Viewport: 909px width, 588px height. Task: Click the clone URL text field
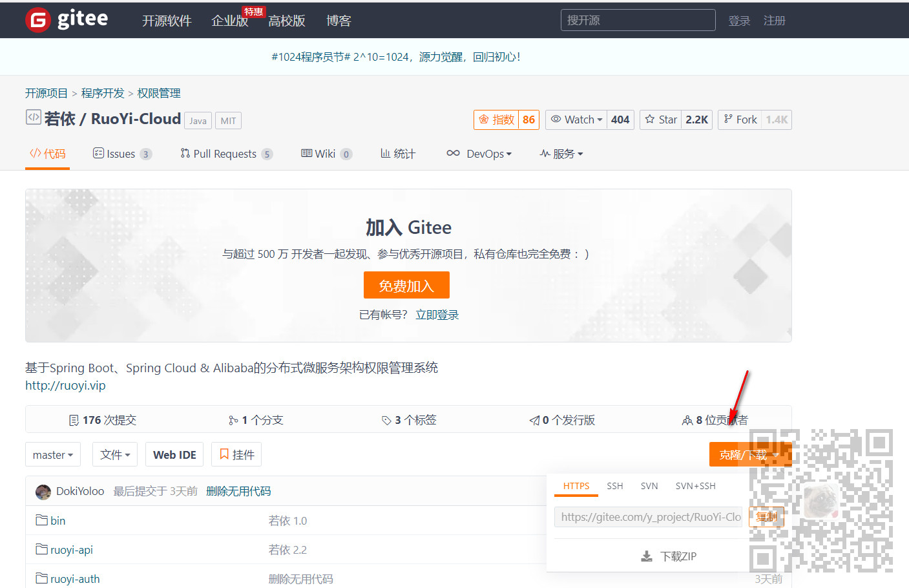click(648, 517)
